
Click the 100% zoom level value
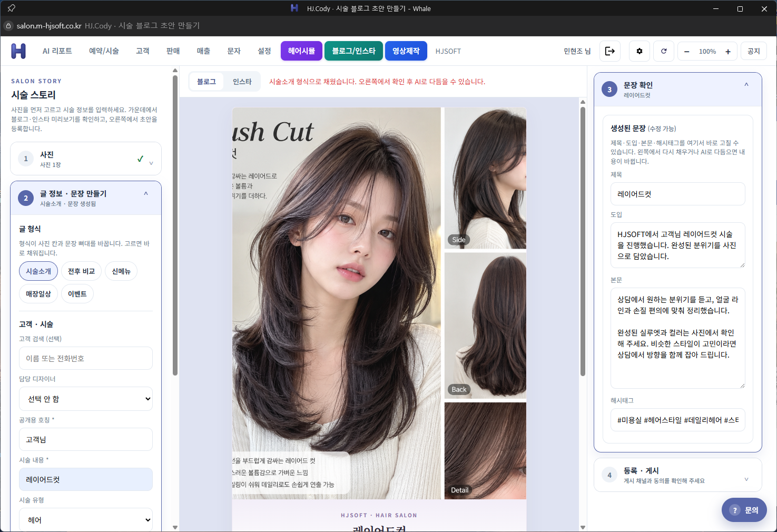707,52
